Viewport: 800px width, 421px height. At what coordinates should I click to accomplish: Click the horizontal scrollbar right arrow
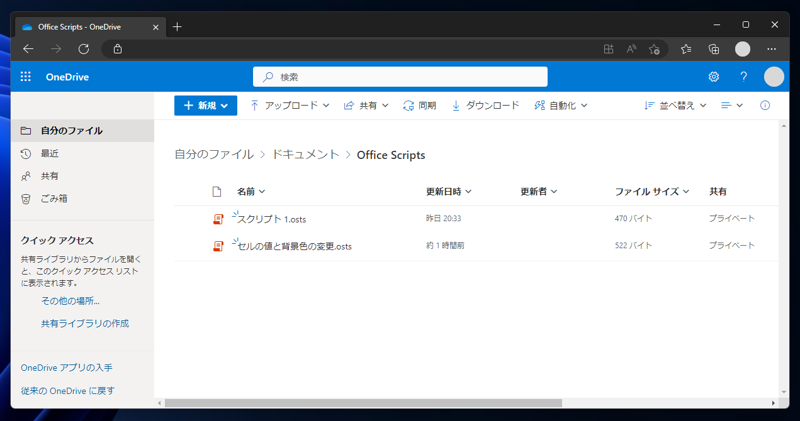(773, 403)
